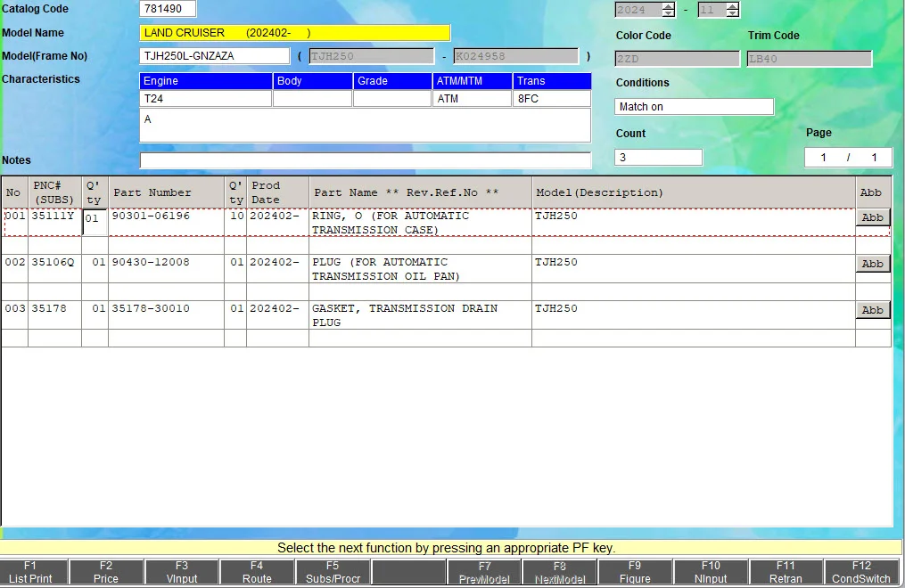905x588 pixels.
Task: Click the Color Code field 2ZD
Action: click(677, 59)
